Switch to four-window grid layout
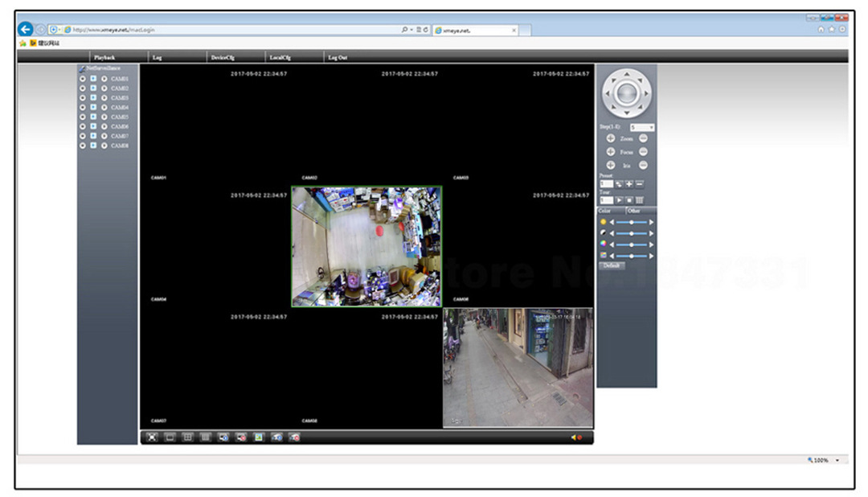Image resolution: width=868 pixels, height=497 pixels. (187, 437)
